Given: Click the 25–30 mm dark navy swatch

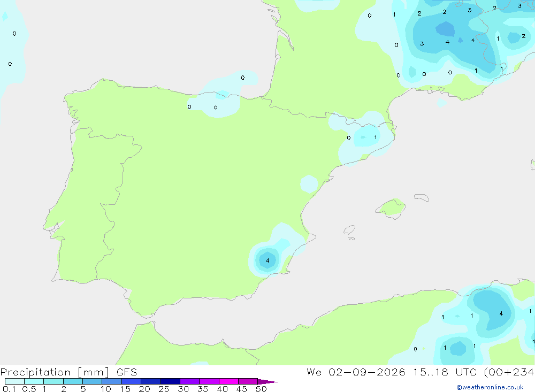Looking at the screenshot, I should pos(170,381).
